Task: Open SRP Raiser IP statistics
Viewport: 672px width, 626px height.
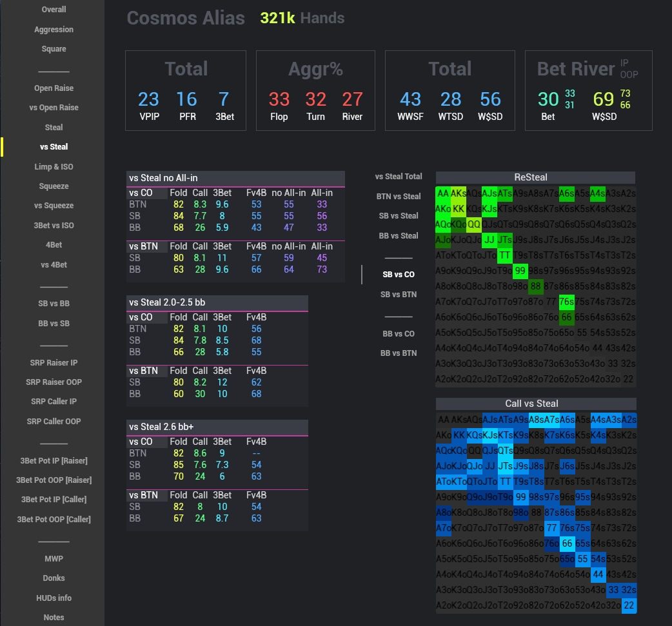Action: [x=54, y=362]
